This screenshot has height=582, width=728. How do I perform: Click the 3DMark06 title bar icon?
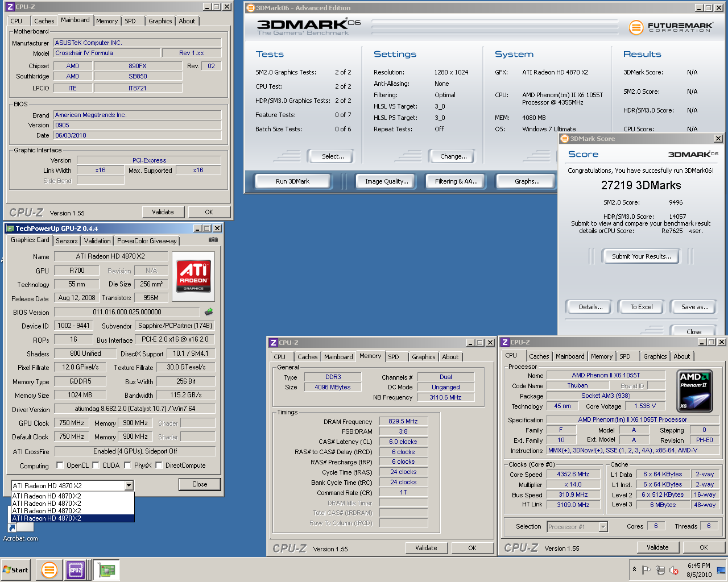click(251, 8)
